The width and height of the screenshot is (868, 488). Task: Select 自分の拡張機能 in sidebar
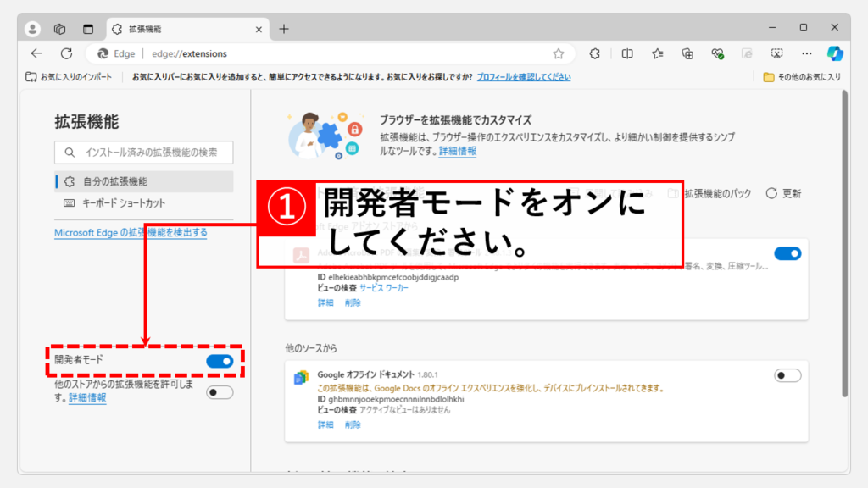[115, 181]
